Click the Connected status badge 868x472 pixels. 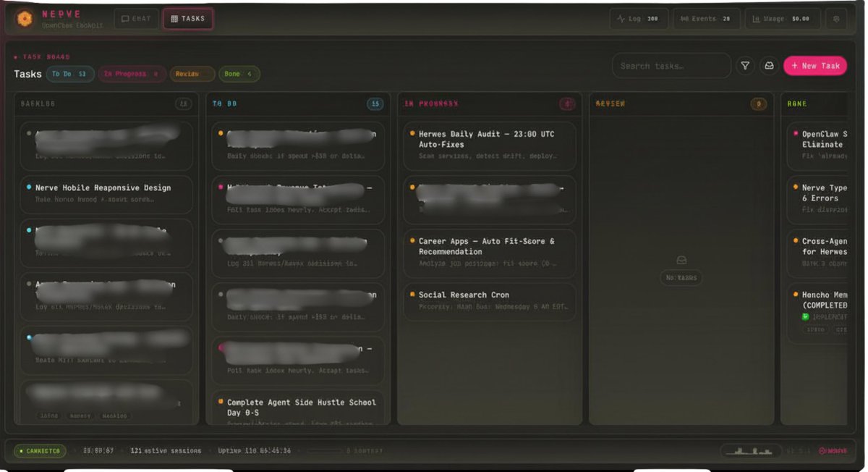click(40, 451)
